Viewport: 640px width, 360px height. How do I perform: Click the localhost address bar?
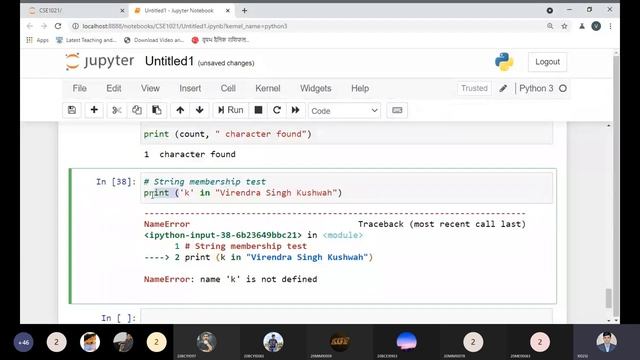pyautogui.click(x=306, y=26)
